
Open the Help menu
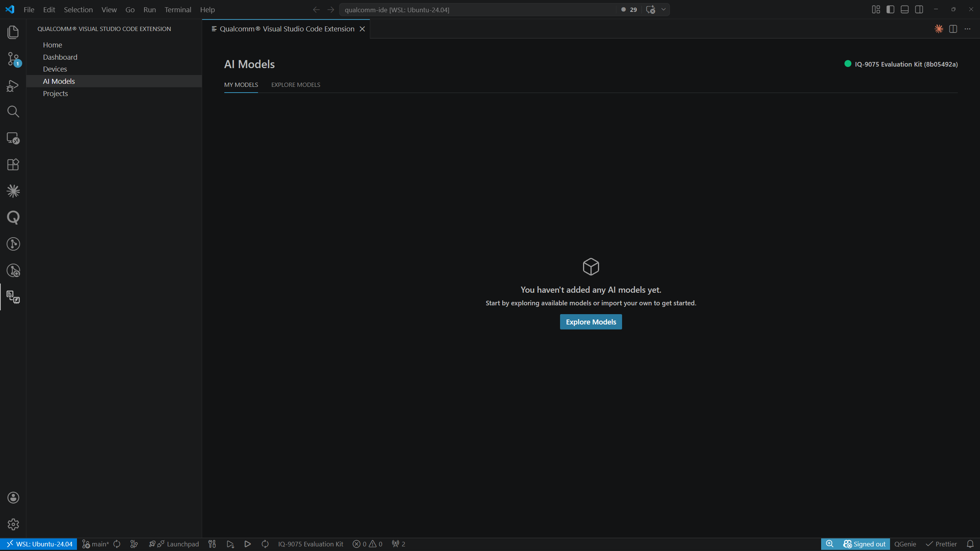tap(207, 10)
